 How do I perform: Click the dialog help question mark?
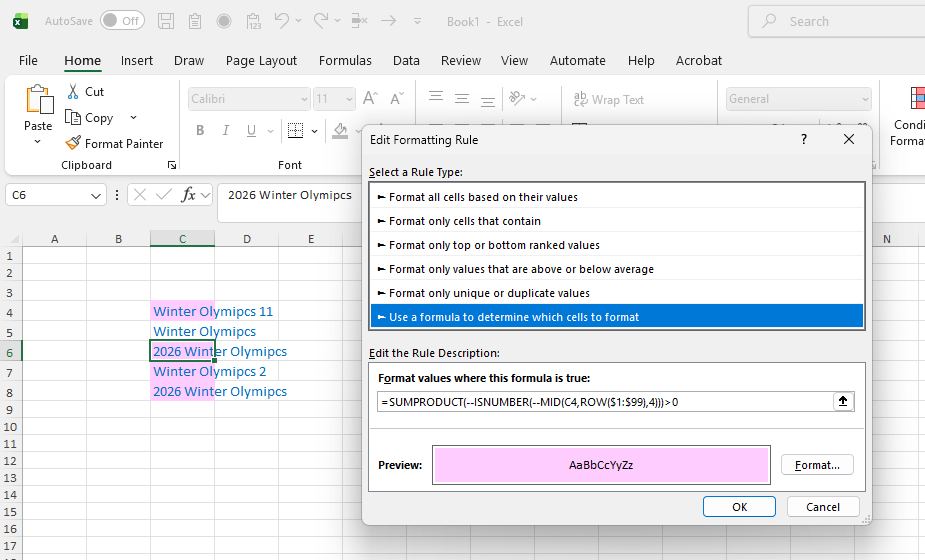tap(803, 139)
